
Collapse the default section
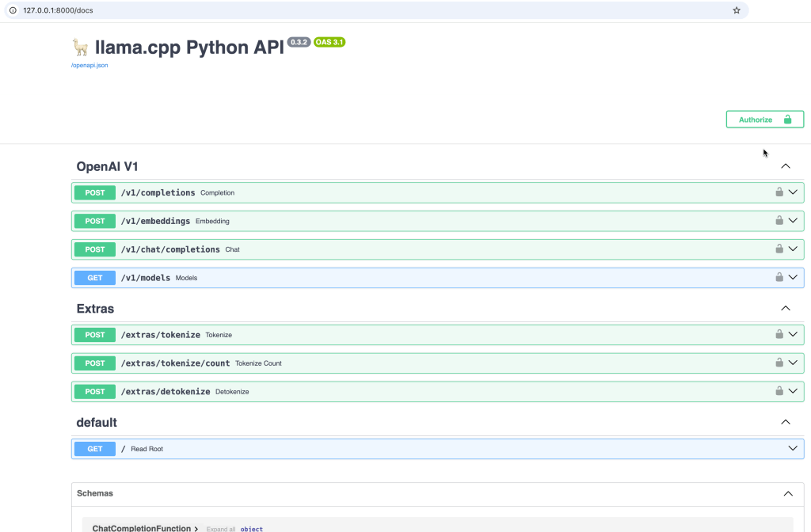pos(786,423)
